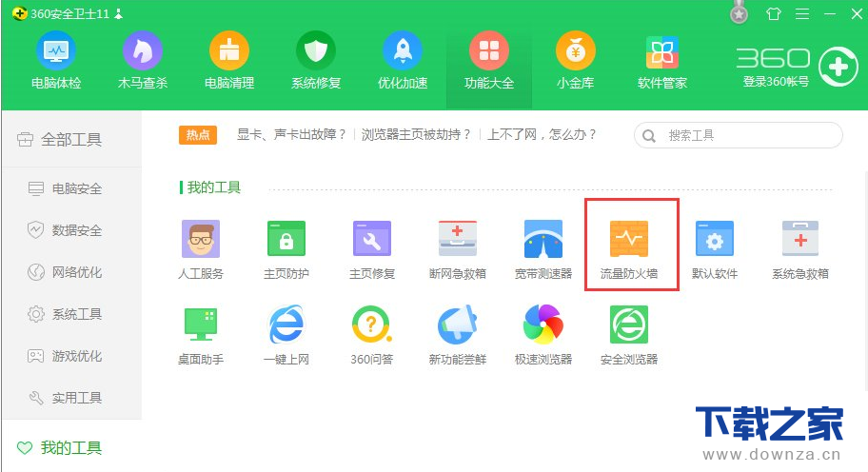
Task: Launch 断网急救箱 tool
Action: tap(457, 249)
